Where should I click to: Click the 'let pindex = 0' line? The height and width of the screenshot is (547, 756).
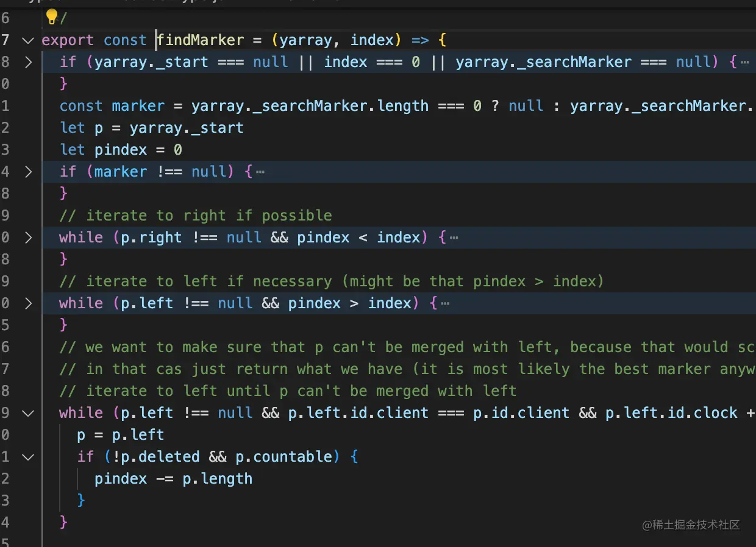tap(121, 150)
